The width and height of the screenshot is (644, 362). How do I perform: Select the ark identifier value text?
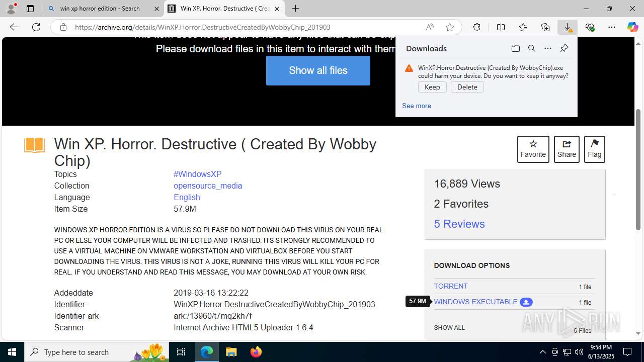(x=213, y=316)
